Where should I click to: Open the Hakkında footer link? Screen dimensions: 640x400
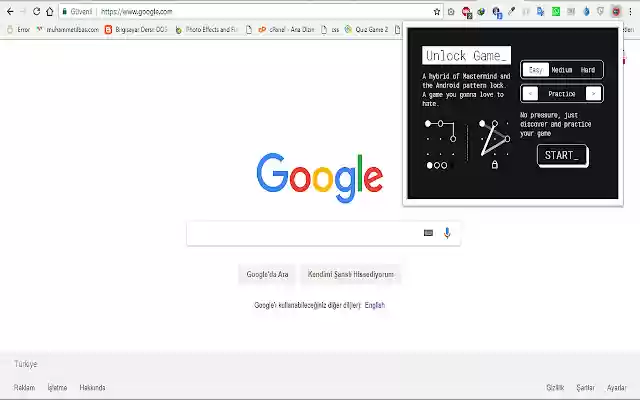coord(92,387)
